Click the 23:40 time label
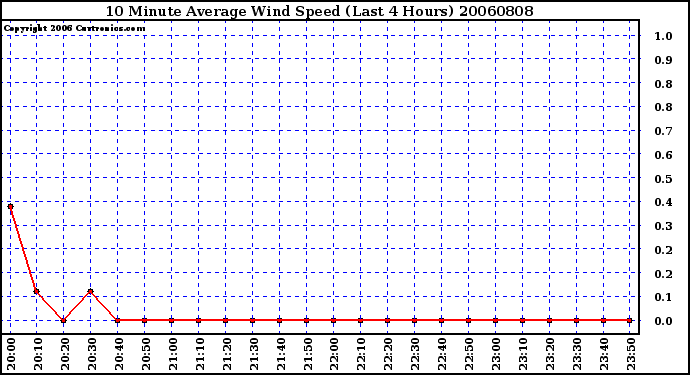Screen dimensions: 690x375 click(x=605, y=354)
